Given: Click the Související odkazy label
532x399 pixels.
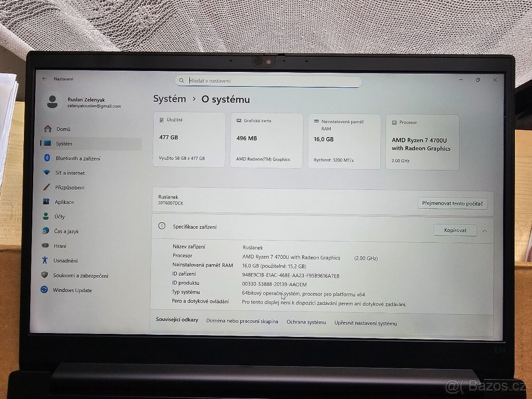Looking at the screenshot, I should [177, 320].
